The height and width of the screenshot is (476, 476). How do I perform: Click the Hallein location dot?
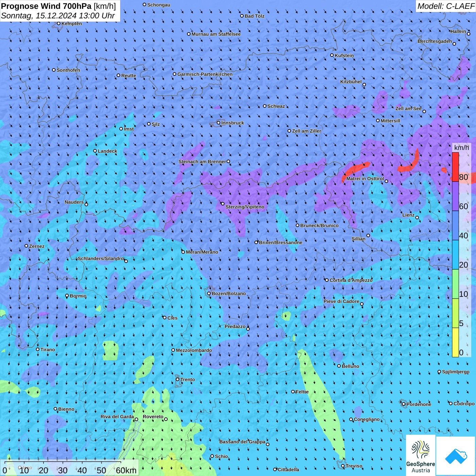(x=469, y=34)
